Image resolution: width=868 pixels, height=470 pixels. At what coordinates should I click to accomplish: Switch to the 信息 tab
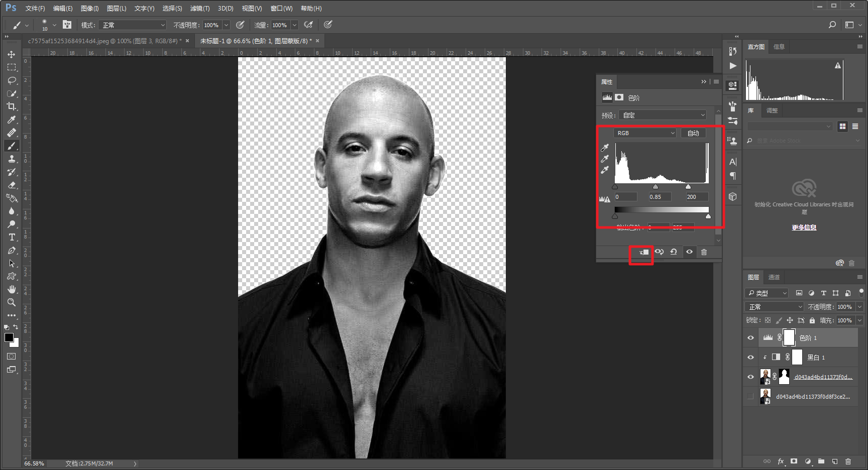(779, 47)
